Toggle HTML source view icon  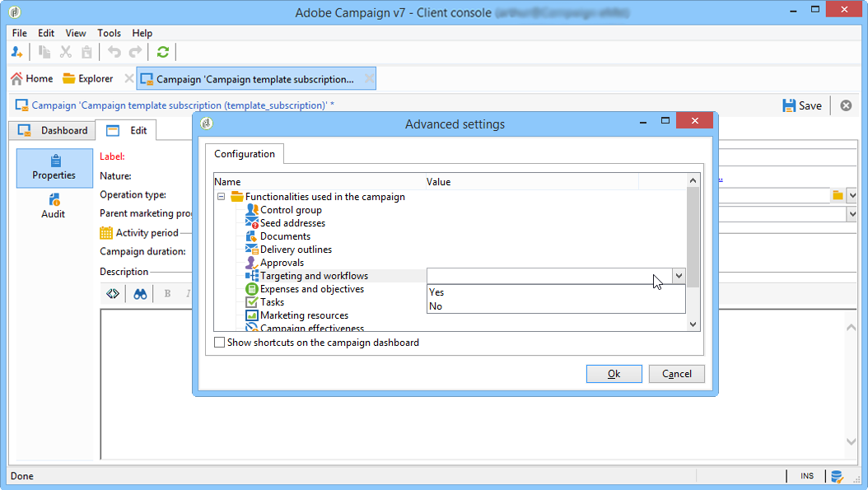[x=113, y=293]
